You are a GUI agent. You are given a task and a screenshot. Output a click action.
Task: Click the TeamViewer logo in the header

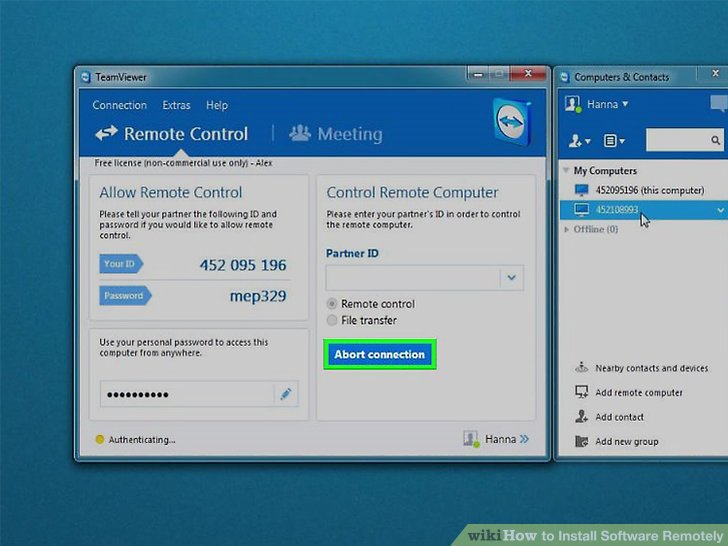pyautogui.click(x=511, y=122)
